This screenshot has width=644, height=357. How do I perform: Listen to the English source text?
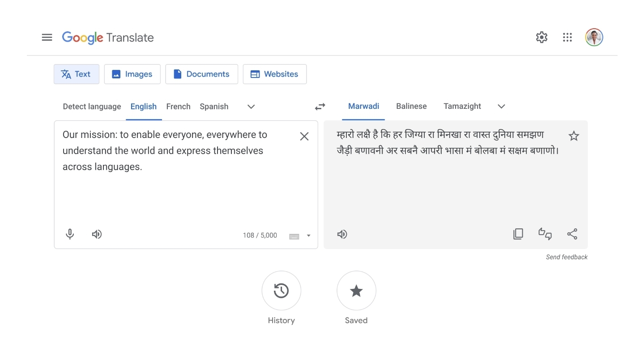pyautogui.click(x=97, y=234)
